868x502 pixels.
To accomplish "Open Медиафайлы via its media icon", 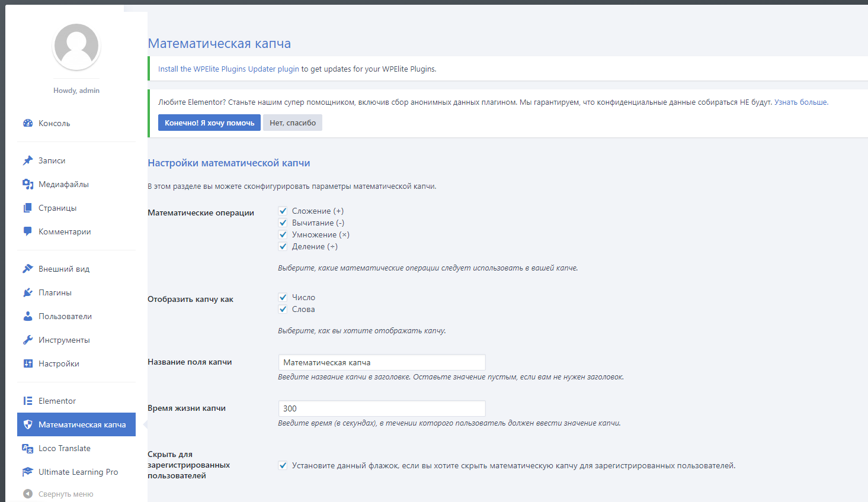I will point(28,184).
